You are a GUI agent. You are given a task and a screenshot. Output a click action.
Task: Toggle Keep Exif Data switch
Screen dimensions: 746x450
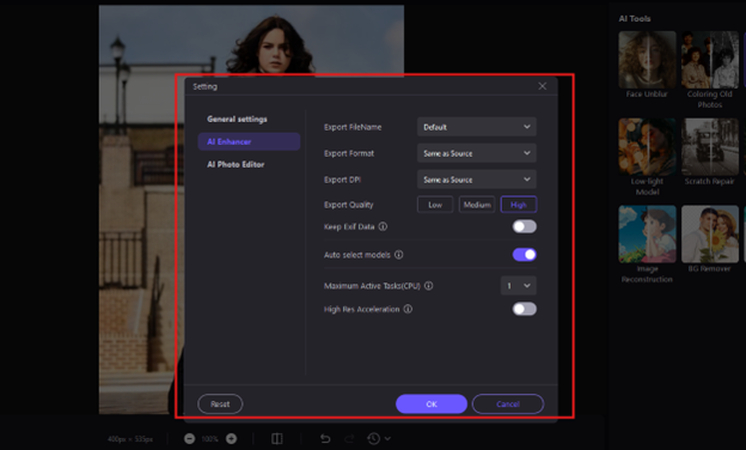tap(524, 226)
